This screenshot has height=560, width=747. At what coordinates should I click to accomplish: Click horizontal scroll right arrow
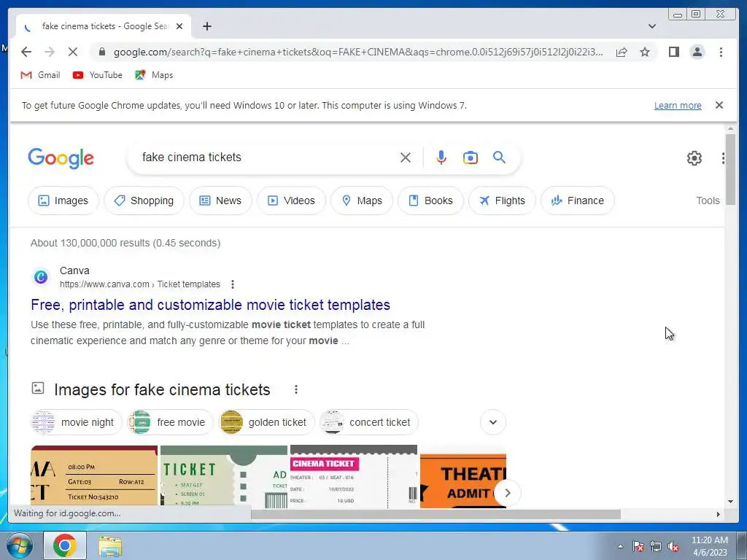pos(719,514)
